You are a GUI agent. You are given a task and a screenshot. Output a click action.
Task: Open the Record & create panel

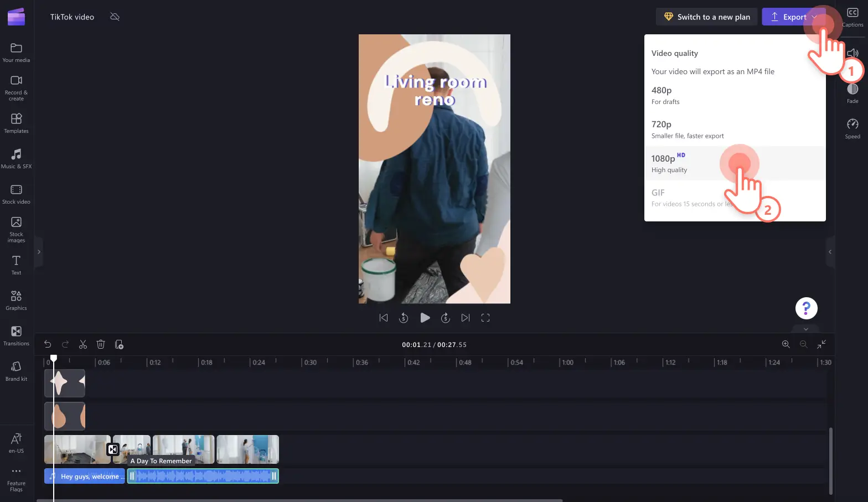pos(16,88)
